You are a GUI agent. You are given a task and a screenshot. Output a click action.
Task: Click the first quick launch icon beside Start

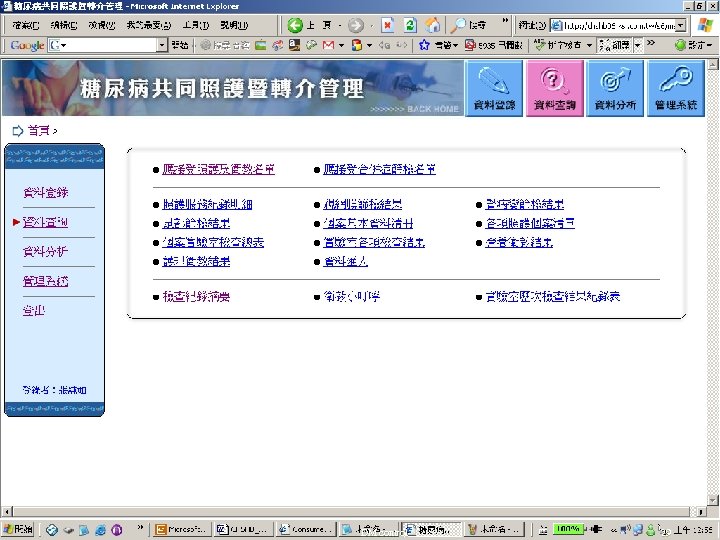52,530
